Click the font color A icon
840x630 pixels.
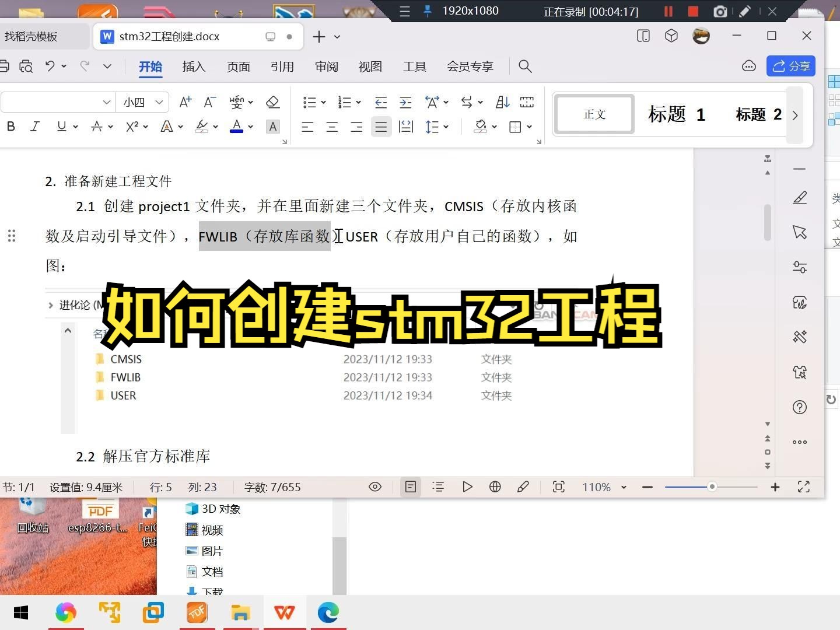click(x=236, y=127)
